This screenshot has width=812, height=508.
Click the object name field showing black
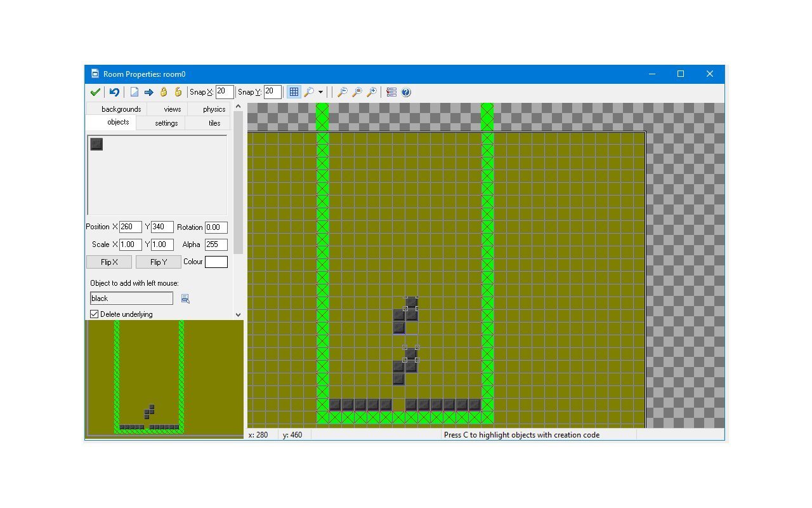tap(131, 298)
